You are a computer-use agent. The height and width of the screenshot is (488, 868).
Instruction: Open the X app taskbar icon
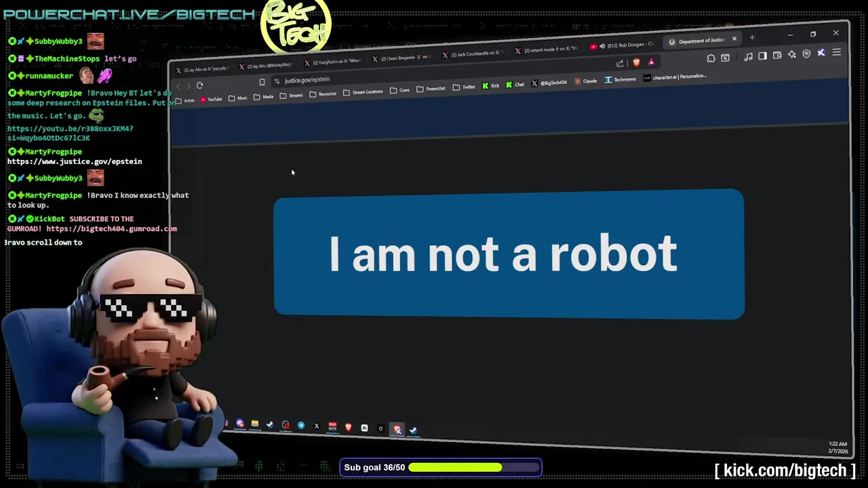pos(316,426)
